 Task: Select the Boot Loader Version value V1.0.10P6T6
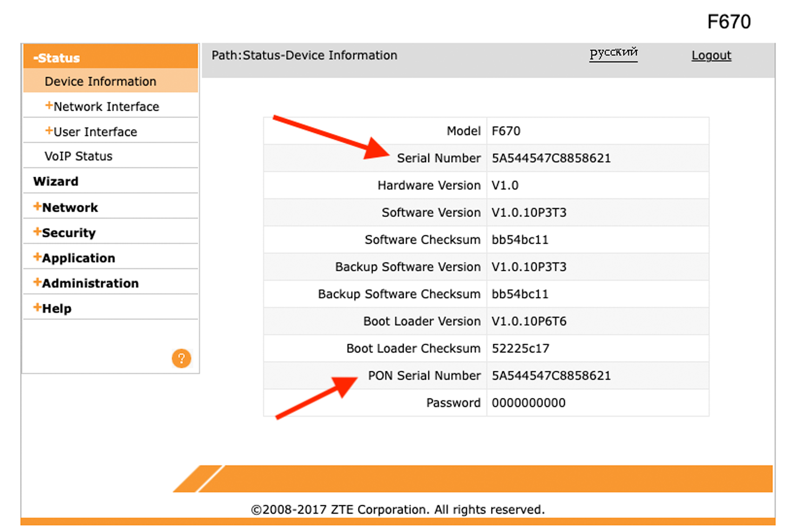point(529,321)
